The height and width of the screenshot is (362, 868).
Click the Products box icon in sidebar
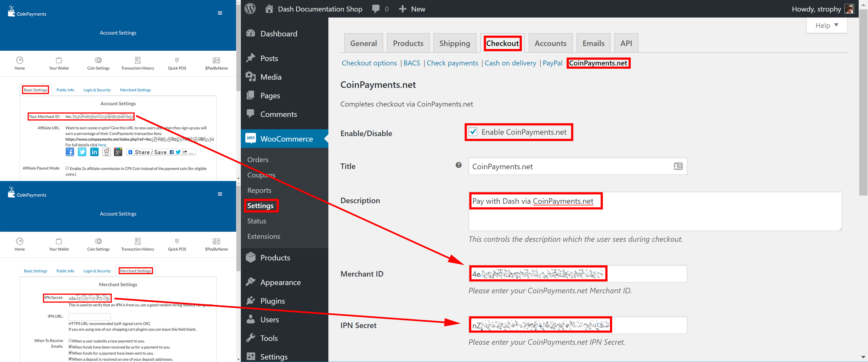[251, 257]
